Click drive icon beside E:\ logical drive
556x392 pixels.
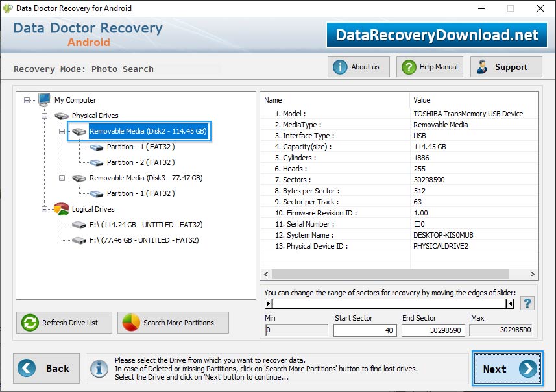pyautogui.click(x=79, y=225)
